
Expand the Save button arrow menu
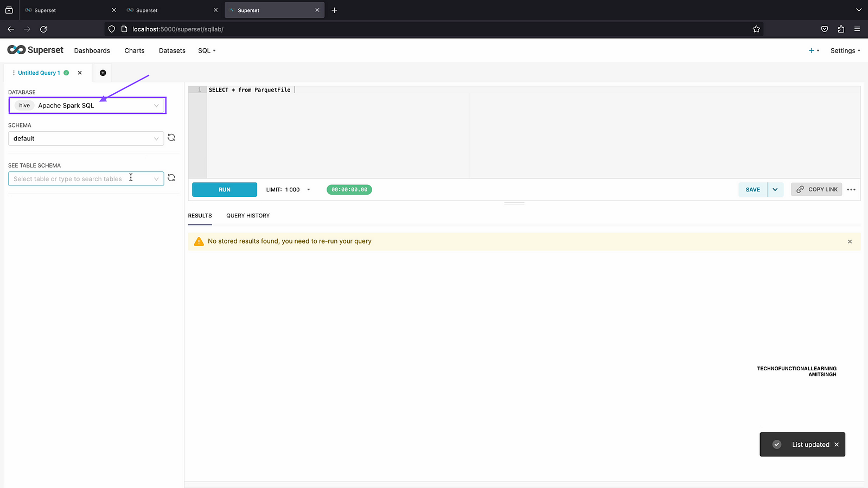[775, 190]
